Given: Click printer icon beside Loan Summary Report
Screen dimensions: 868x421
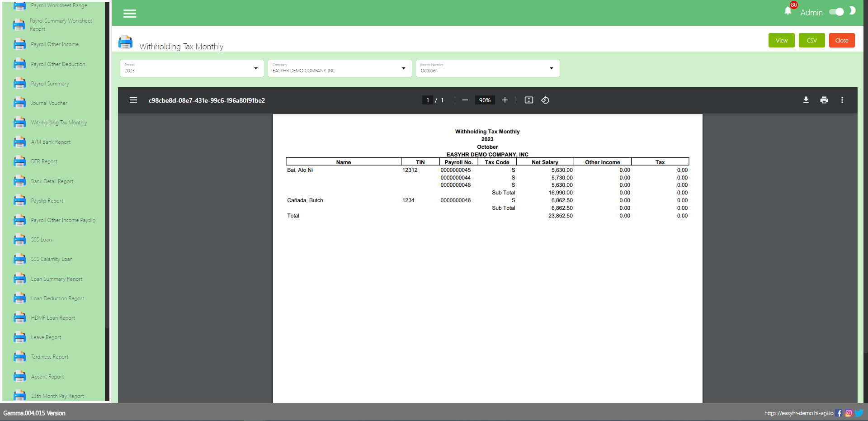Looking at the screenshot, I should click(19, 279).
